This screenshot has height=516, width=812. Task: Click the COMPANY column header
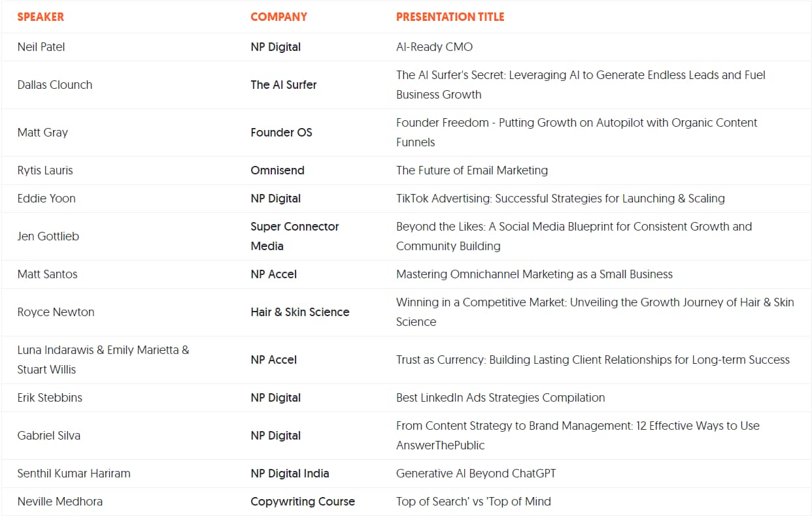point(279,17)
